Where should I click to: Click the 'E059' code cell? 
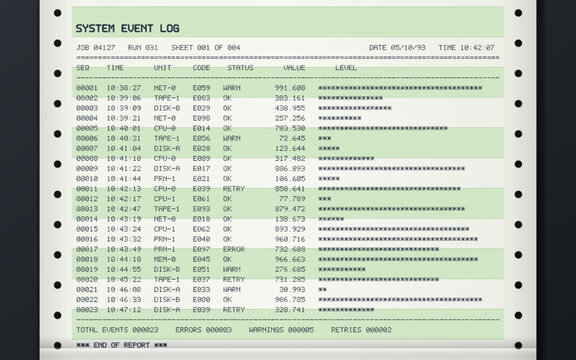[x=201, y=88]
